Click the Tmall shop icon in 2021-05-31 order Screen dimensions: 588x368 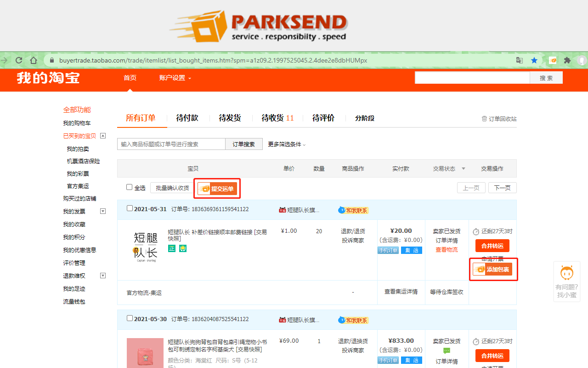point(283,210)
